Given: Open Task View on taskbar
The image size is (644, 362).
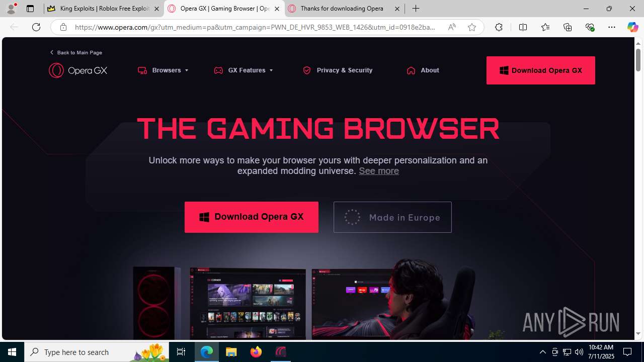Looking at the screenshot, I should coord(181,352).
